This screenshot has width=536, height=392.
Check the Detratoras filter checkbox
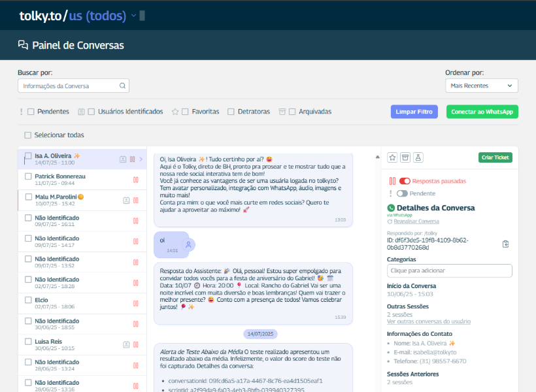pos(231,112)
